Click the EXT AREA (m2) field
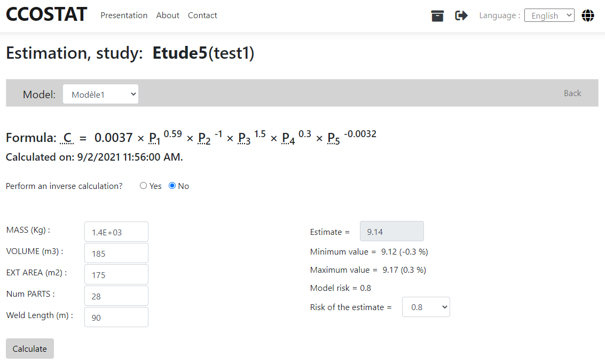The width and height of the screenshot is (605, 364). coord(116,275)
